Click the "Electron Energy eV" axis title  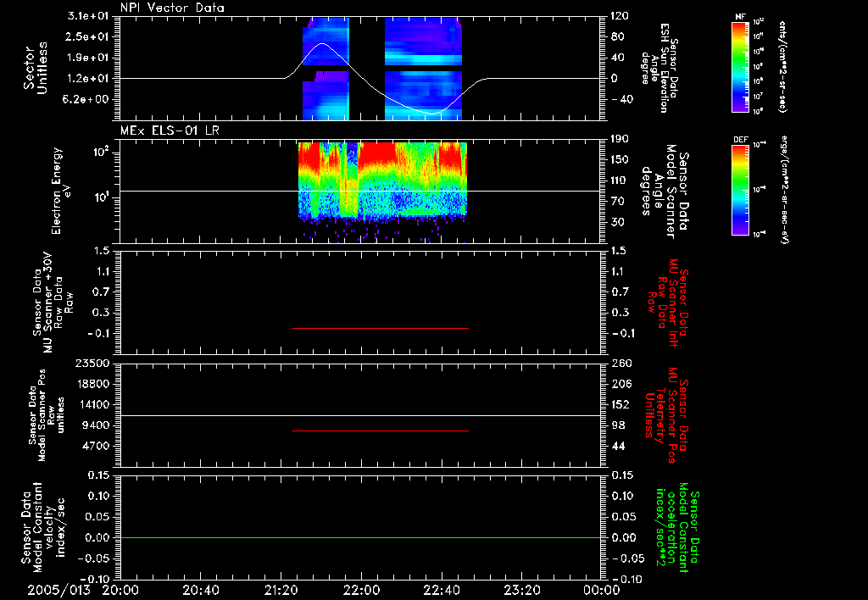62,191
